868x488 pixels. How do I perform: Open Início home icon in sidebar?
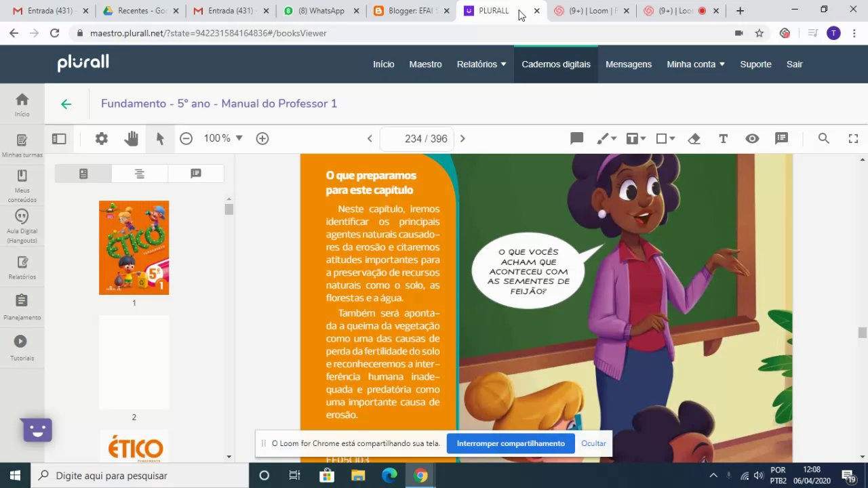(22, 105)
